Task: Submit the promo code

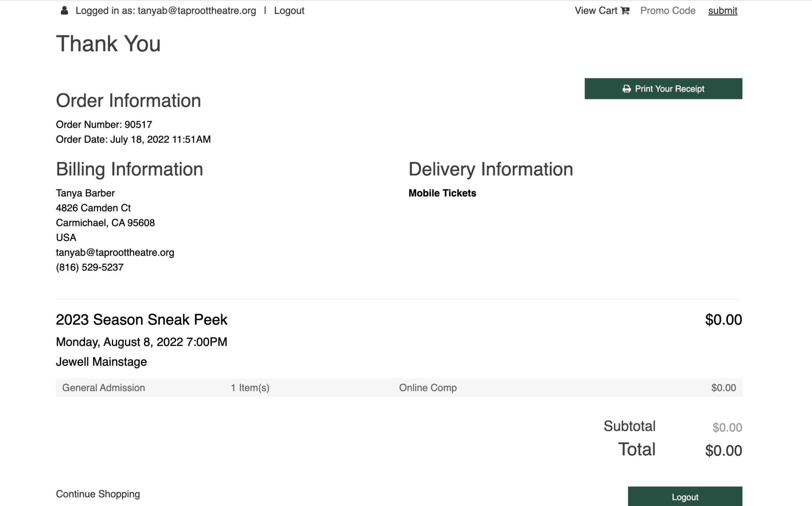Action: [x=722, y=11]
